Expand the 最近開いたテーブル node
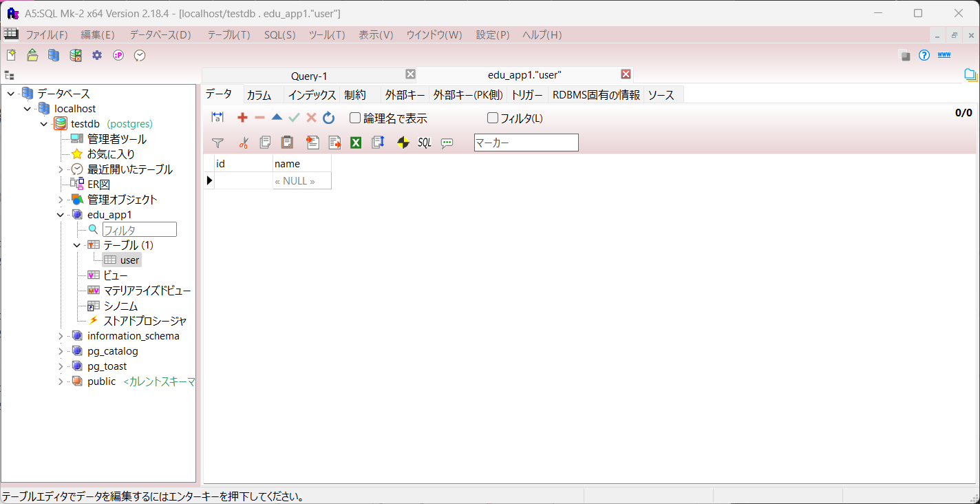The height and width of the screenshot is (504, 980). 61,169
